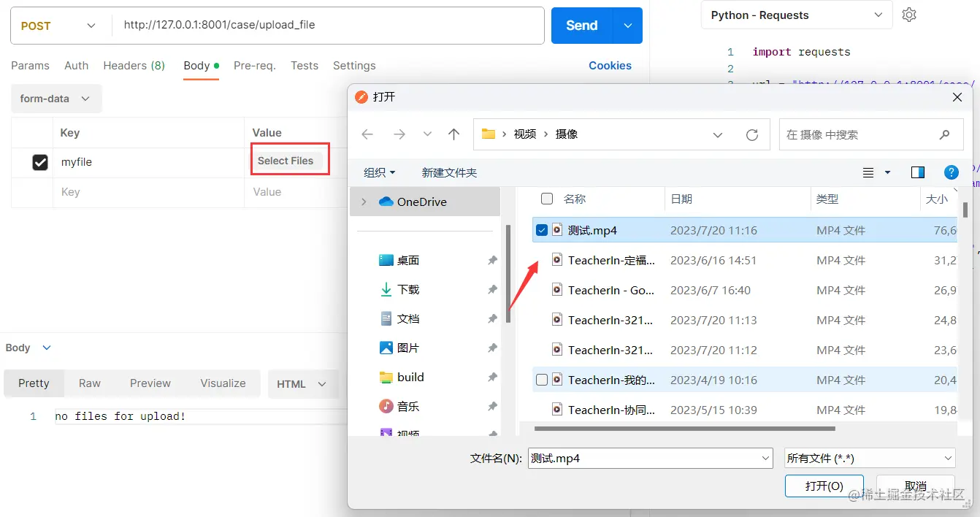Toggle the myfile row checkbox in Postman
The height and width of the screenshot is (517, 980).
[40, 162]
